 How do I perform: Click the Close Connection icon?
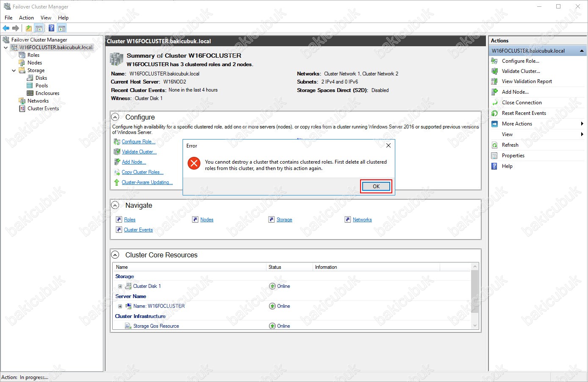[x=494, y=103]
